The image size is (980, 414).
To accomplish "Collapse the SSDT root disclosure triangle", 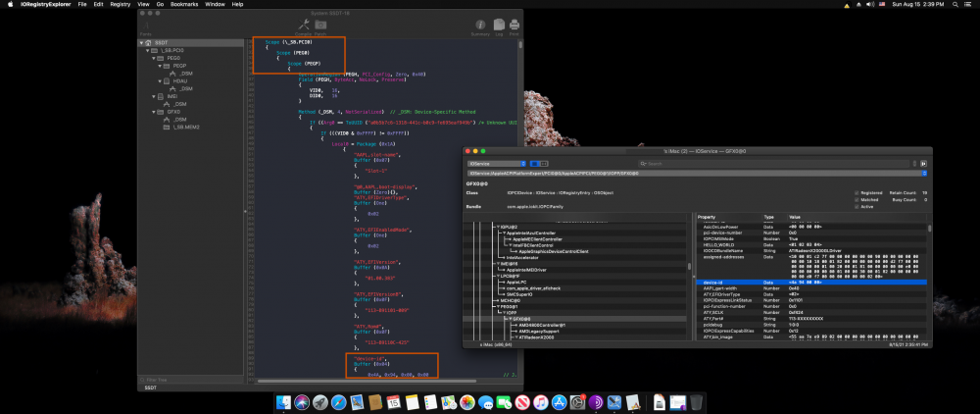I will [x=142, y=43].
